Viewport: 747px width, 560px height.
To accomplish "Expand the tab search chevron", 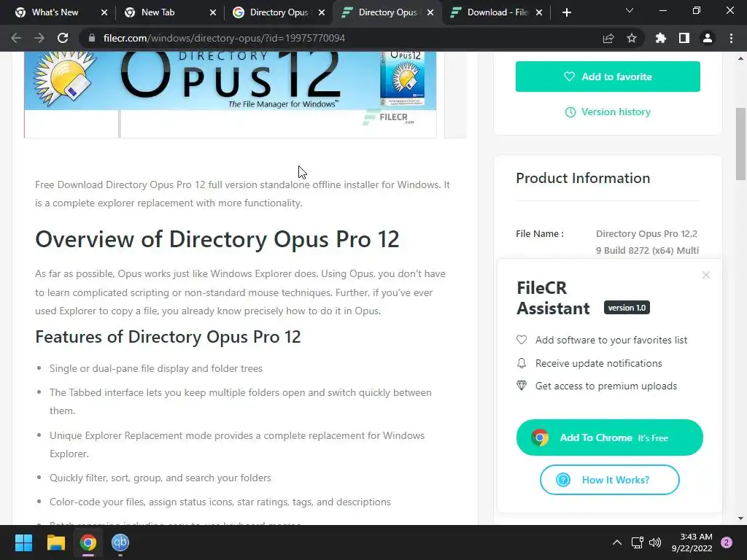I will click(x=630, y=10).
